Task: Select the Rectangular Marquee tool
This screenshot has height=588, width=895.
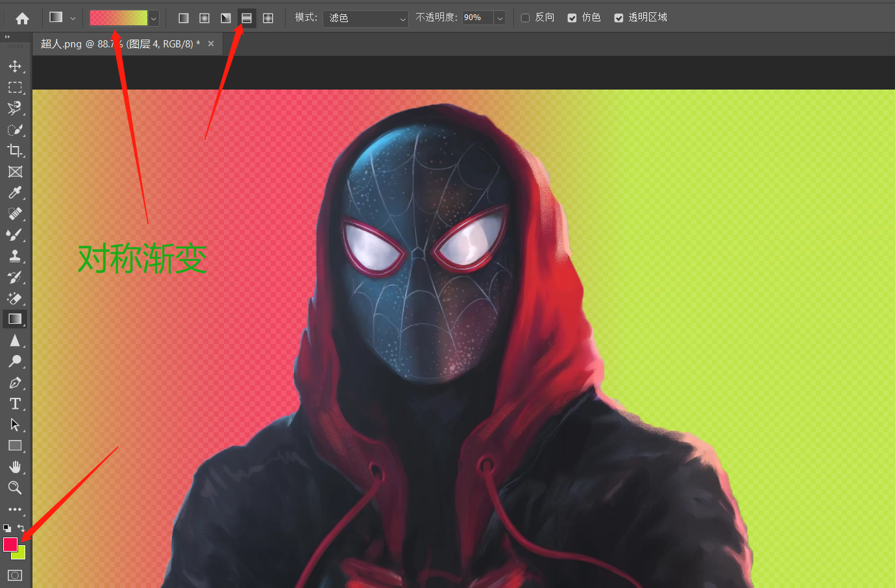Action: point(15,87)
